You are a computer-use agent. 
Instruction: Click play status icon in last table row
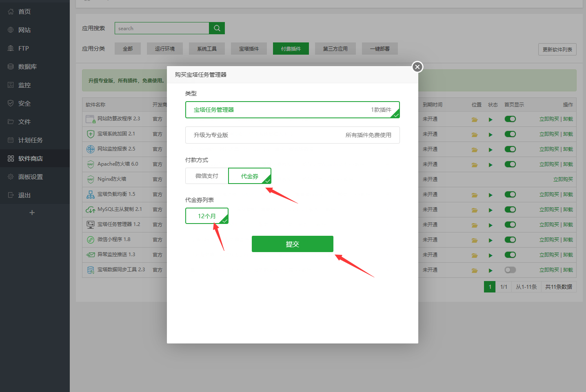(491, 270)
